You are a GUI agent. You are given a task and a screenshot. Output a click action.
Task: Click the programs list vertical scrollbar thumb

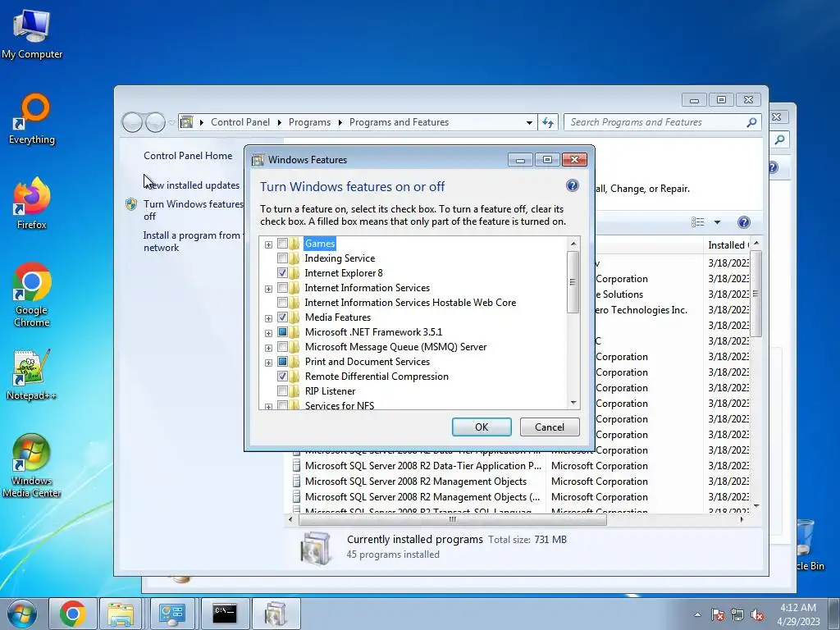click(x=756, y=294)
